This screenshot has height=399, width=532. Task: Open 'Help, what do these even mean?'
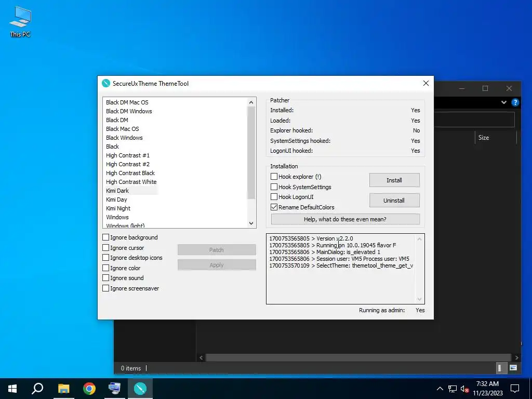(345, 219)
